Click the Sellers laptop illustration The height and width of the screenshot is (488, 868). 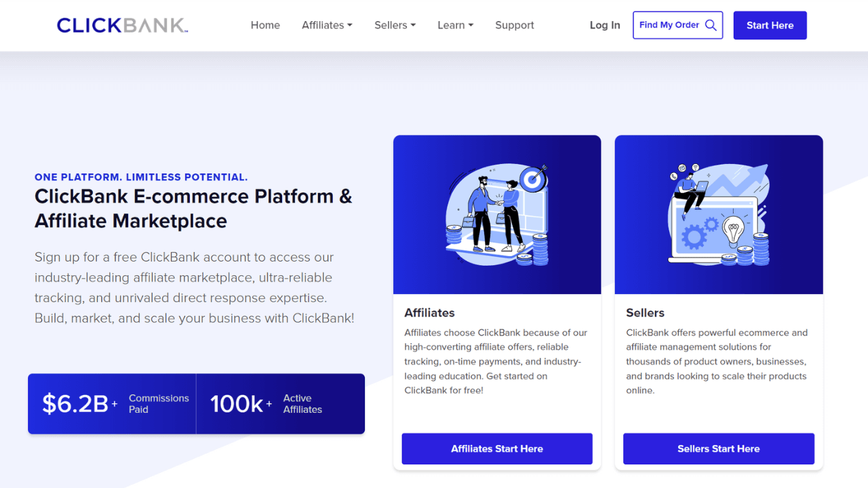click(719, 215)
